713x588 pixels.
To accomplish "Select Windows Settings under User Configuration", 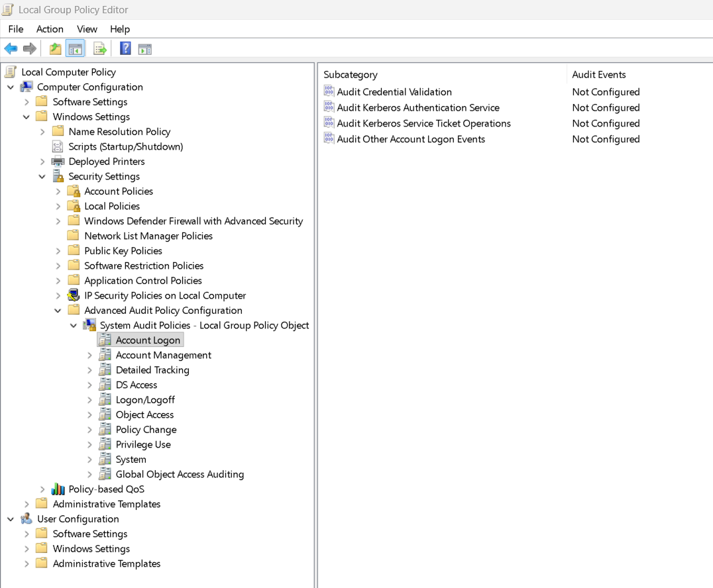I will pos(91,548).
